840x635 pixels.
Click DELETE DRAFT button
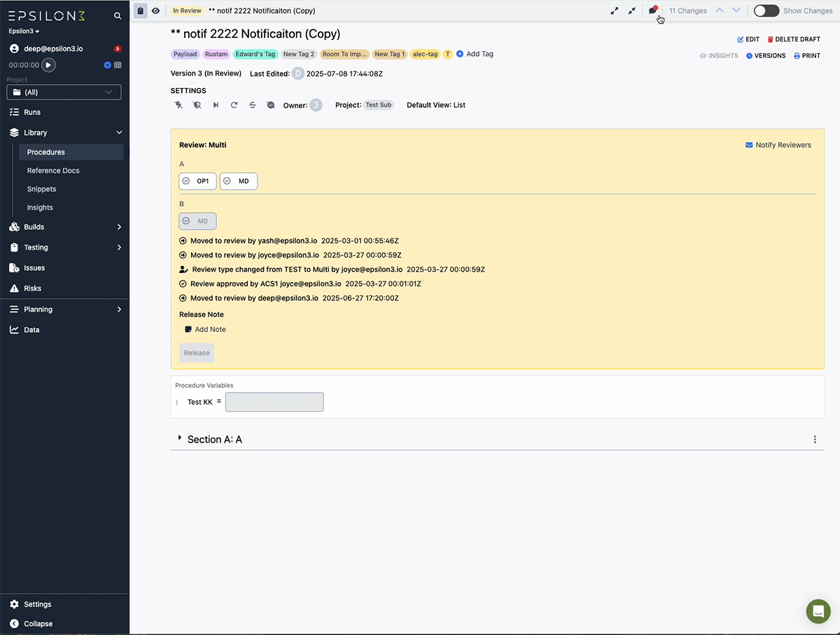coord(794,39)
